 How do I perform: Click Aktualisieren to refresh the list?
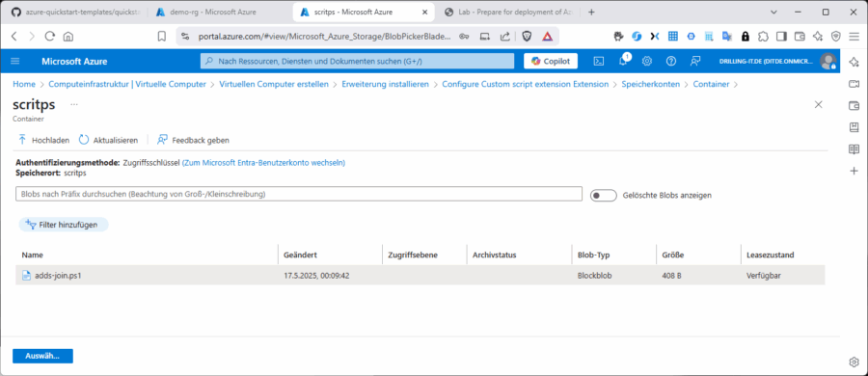tap(108, 140)
